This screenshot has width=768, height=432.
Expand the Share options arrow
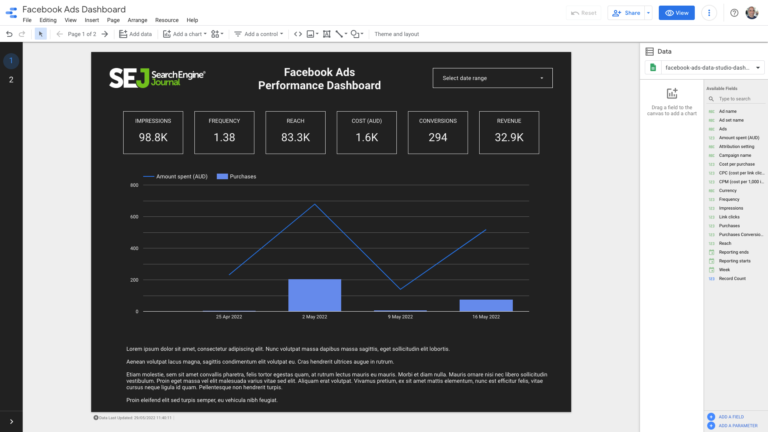point(648,13)
